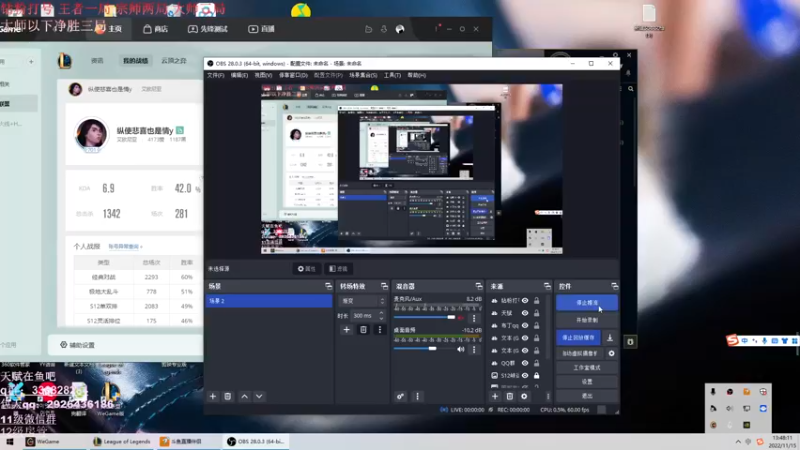The height and width of the screenshot is (450, 800).
Task: Open the 文件(F) menu in OBS
Action: (x=215, y=75)
